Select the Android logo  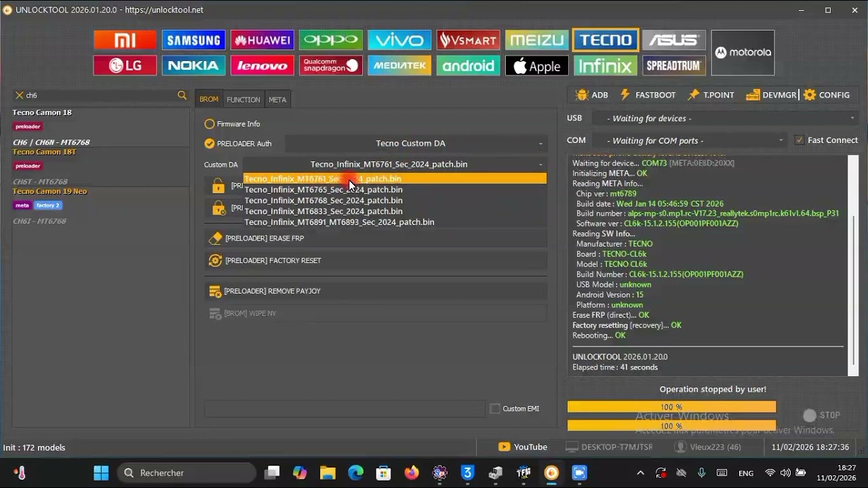469,66
